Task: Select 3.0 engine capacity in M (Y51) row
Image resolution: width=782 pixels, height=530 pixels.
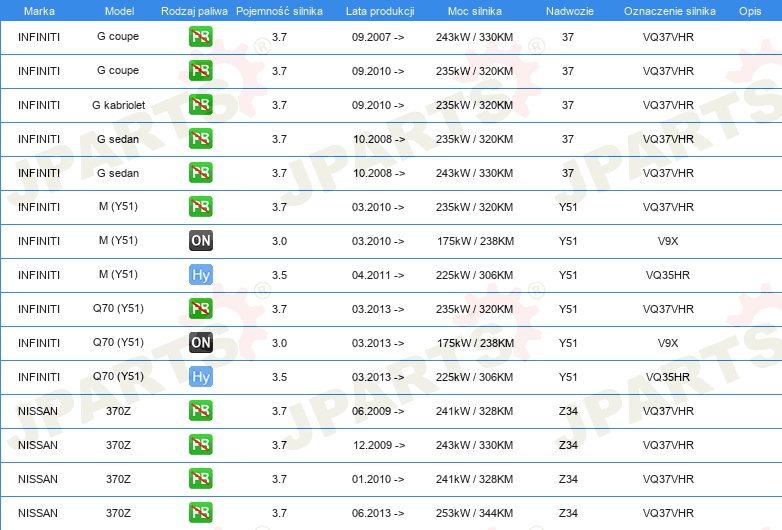Action: 279,241
